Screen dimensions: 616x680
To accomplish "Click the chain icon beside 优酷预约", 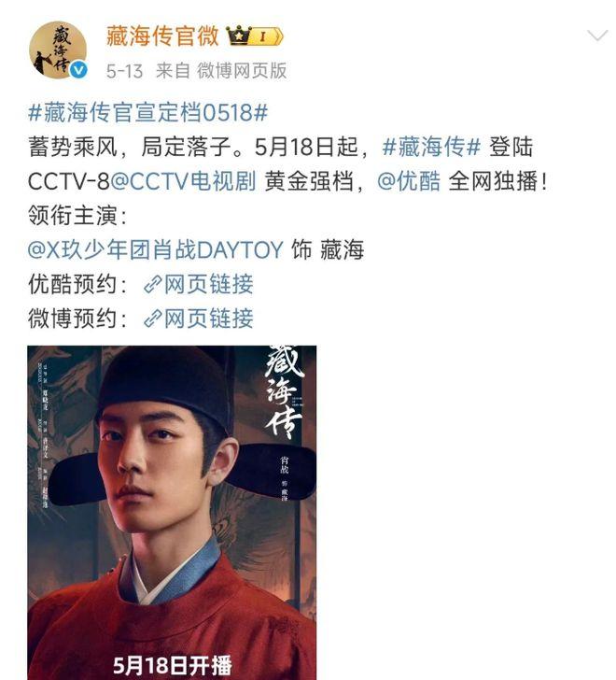I will click(152, 285).
